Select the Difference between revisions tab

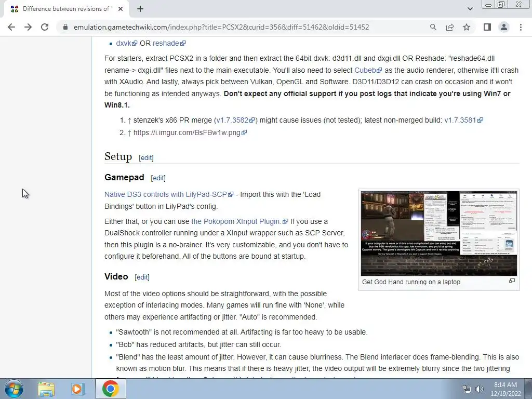pyautogui.click(x=66, y=9)
